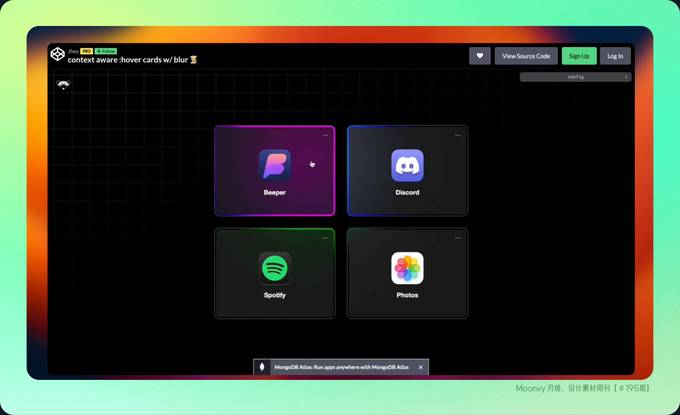Click the Beeper app icon
Viewport: 680px width, 415px height.
[275, 165]
